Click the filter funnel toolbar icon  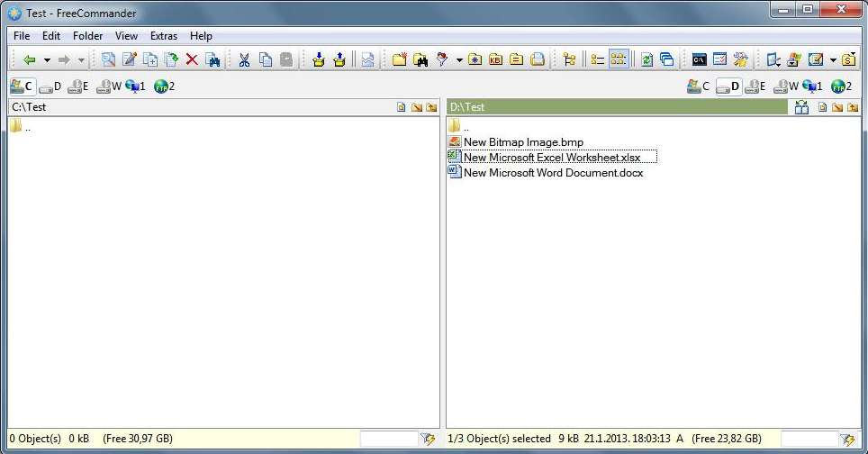tap(442, 59)
